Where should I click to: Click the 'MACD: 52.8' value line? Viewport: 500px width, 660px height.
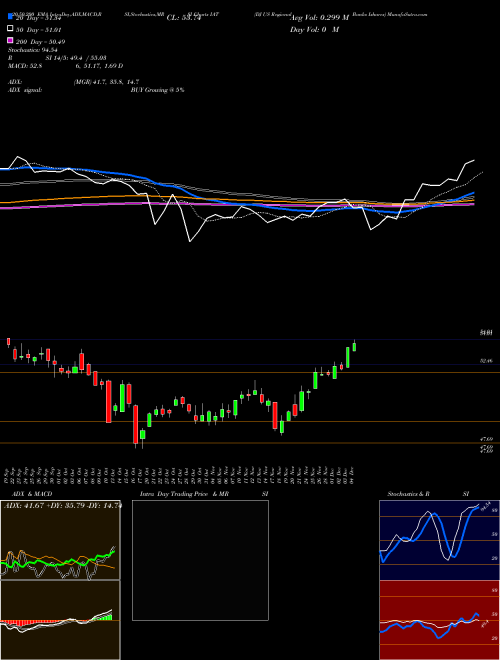click(x=25, y=66)
